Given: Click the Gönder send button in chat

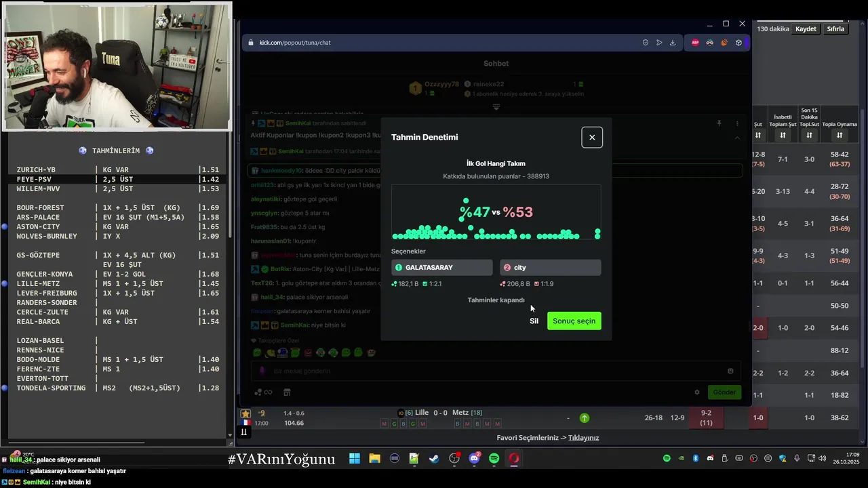Looking at the screenshot, I should coord(724,392).
